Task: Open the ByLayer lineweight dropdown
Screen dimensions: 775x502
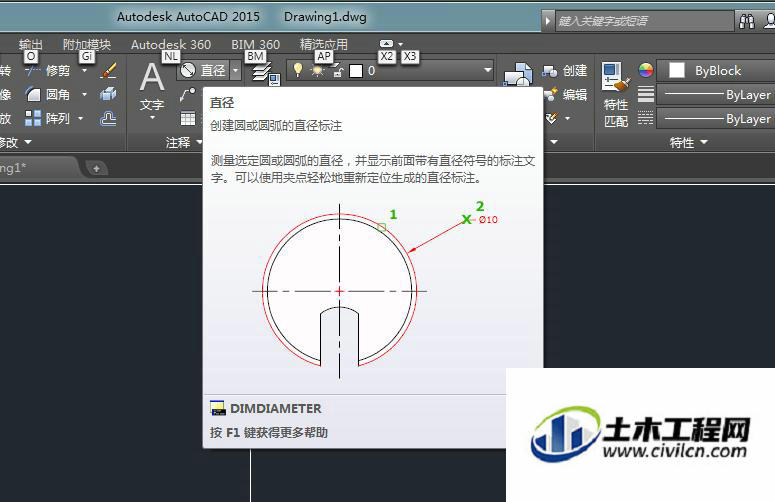Action: (716, 94)
